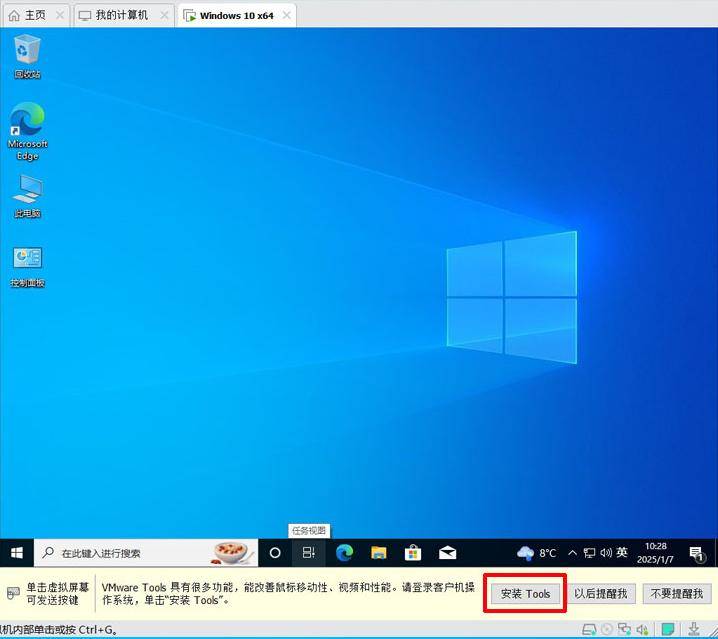Close the Windows 10 x64 tab
The width and height of the screenshot is (718, 639).
tap(287, 15)
